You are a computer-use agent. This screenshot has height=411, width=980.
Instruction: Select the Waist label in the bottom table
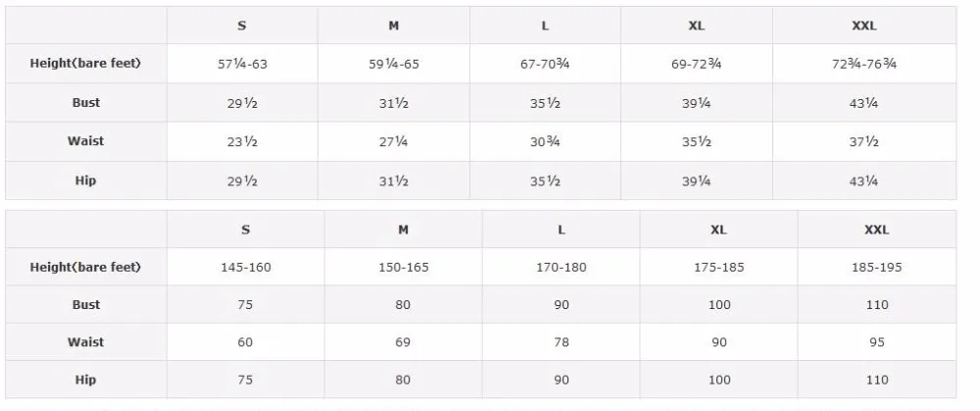(x=85, y=342)
